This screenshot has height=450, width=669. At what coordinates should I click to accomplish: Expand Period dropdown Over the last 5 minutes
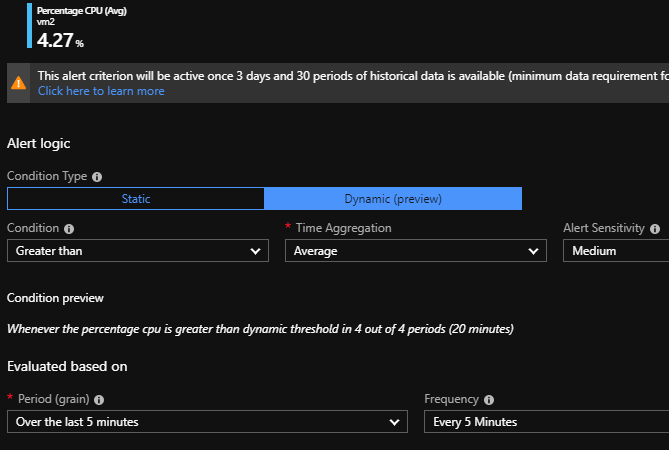207,422
